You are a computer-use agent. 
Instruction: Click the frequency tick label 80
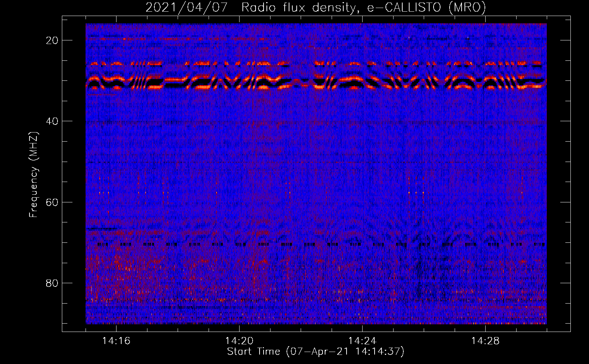click(52, 283)
